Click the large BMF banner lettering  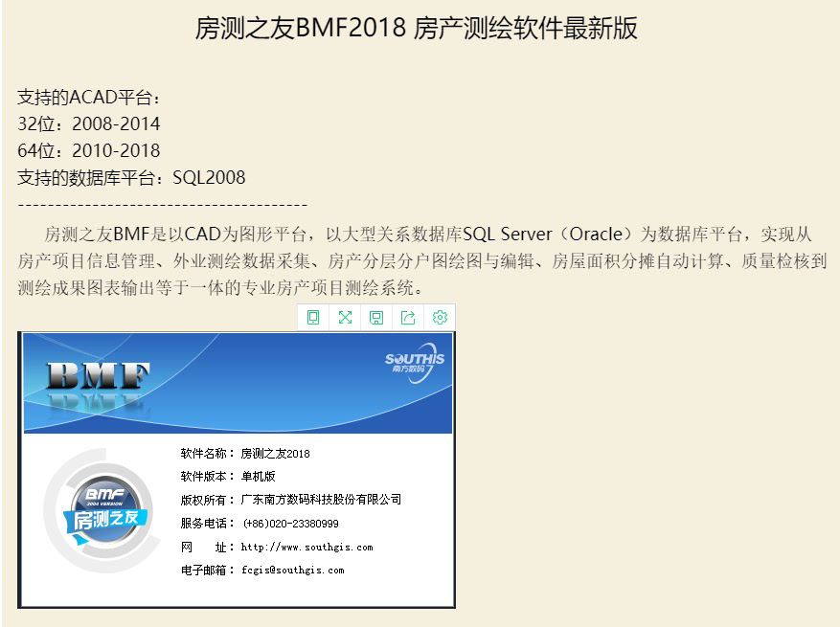click(98, 375)
